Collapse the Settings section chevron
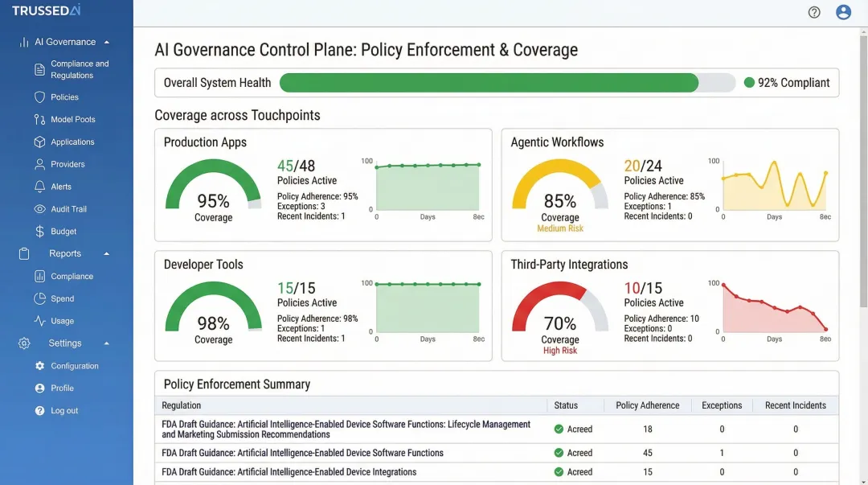This screenshot has width=868, height=485. (105, 343)
